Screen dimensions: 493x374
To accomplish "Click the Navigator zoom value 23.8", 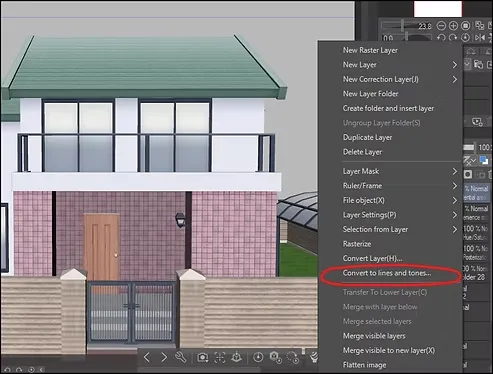I will pos(424,26).
